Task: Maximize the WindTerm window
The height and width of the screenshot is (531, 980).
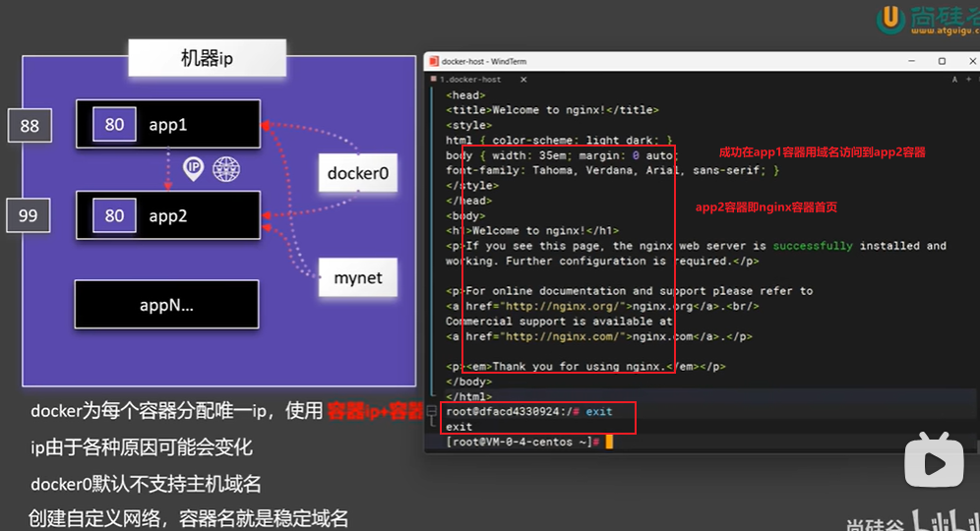Action: [x=942, y=61]
